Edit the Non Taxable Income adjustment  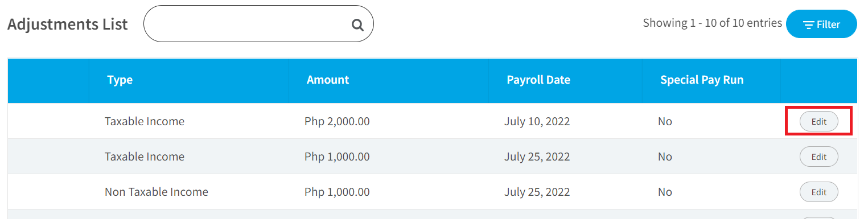point(818,192)
